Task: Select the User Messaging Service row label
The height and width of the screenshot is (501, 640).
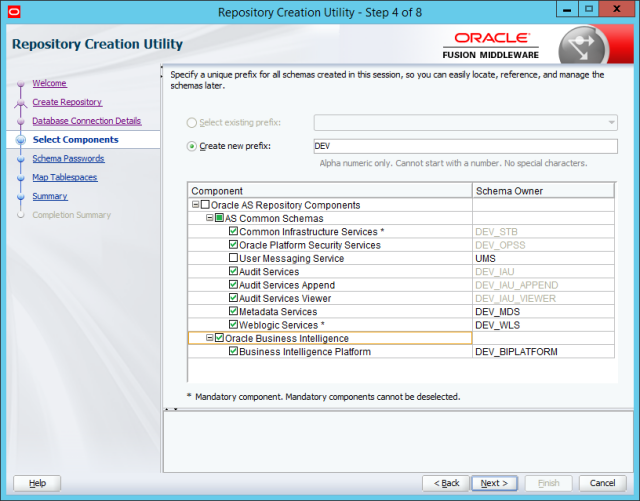Action: (x=291, y=258)
